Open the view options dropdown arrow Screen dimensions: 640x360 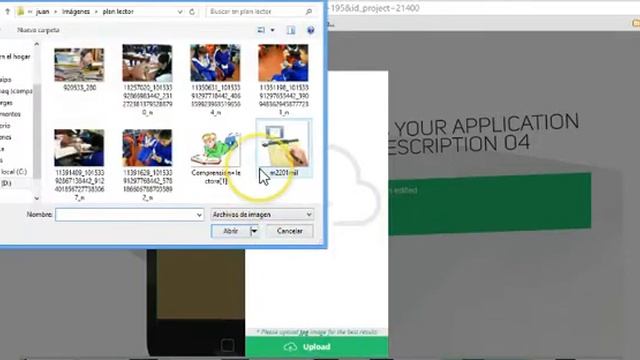(x=273, y=30)
